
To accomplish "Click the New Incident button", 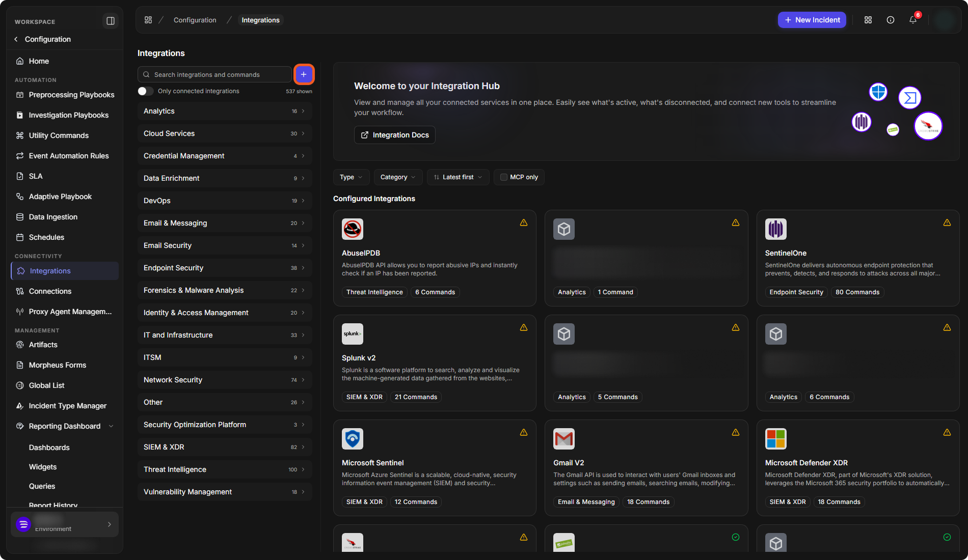I will pyautogui.click(x=812, y=20).
